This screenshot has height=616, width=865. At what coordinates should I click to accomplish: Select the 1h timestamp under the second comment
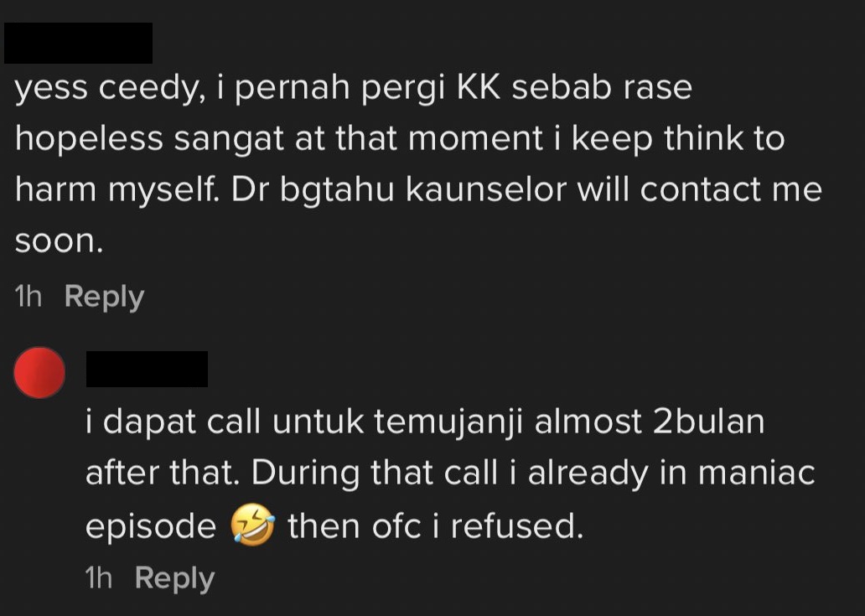pyautogui.click(x=99, y=577)
